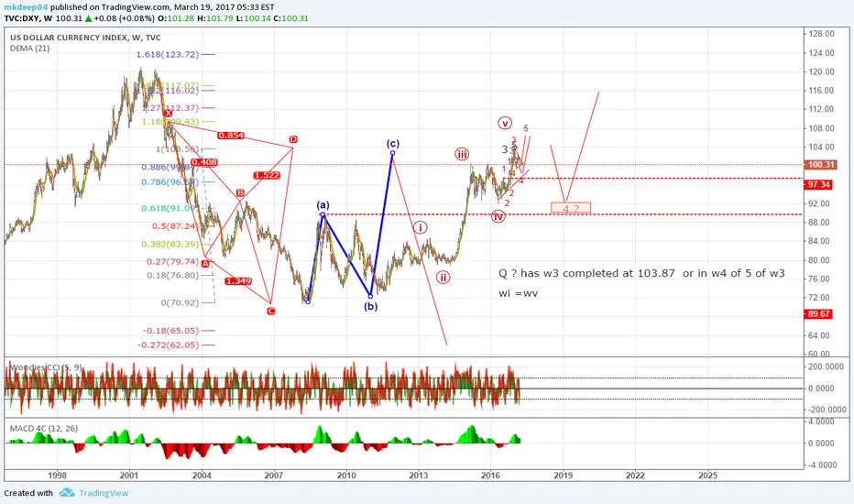The image size is (854, 504).
Task: Click the 2025 label on the time axis
Action: (x=707, y=475)
